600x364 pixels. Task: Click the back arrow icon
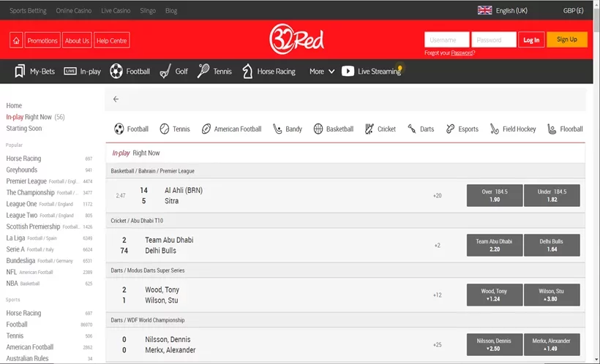pyautogui.click(x=116, y=99)
